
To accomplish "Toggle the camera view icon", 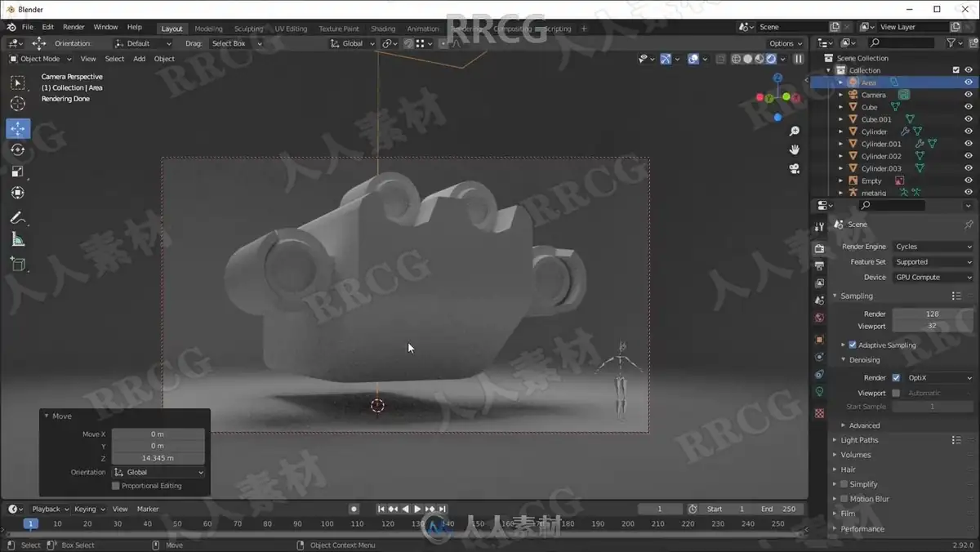I will coord(794,169).
